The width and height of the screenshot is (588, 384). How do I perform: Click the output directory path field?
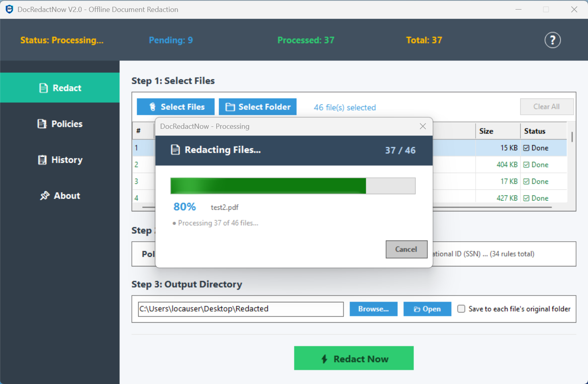click(x=241, y=309)
